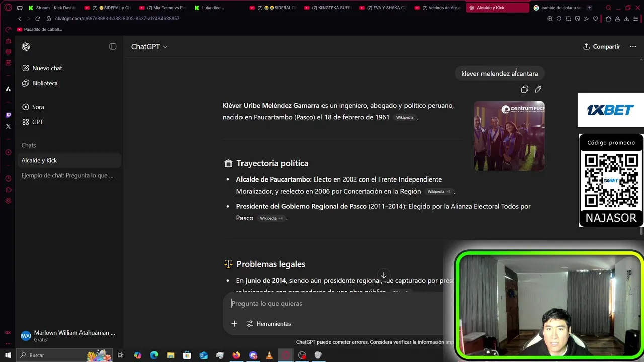
Task: Open 'Pasadito de caball...' bookmark
Action: click(40, 30)
